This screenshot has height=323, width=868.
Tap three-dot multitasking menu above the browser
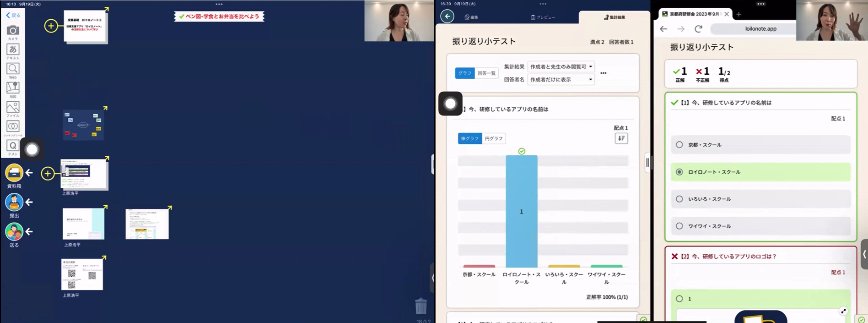(760, 4)
